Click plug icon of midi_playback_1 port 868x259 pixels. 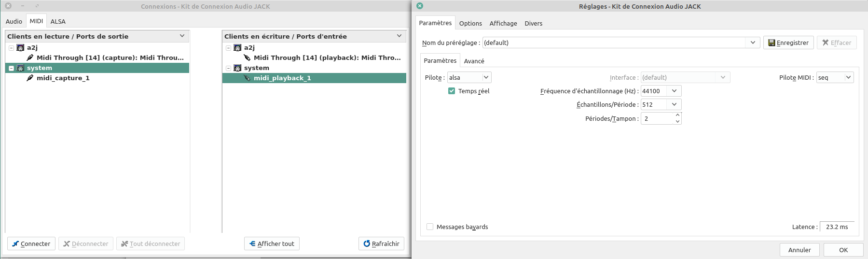pyautogui.click(x=247, y=78)
